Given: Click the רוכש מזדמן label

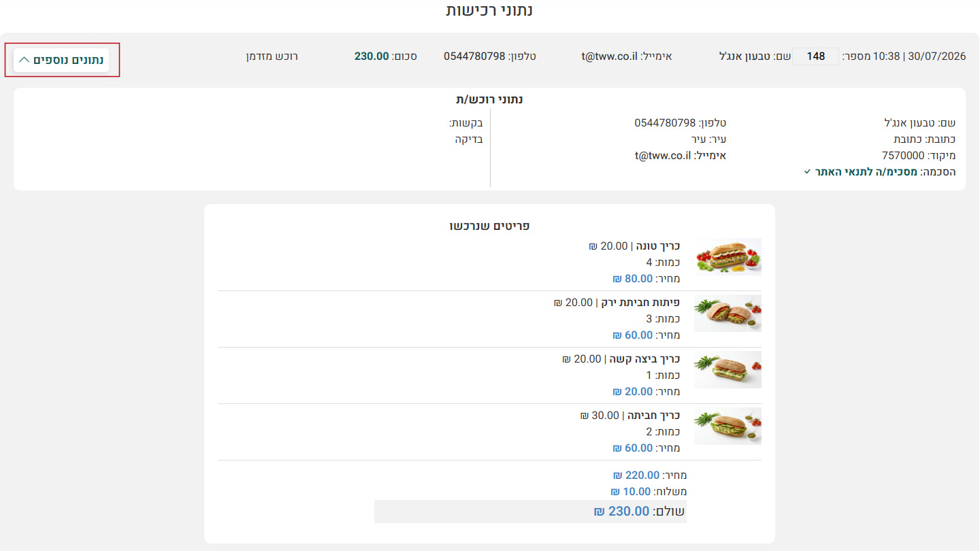Looking at the screenshot, I should (x=272, y=56).
